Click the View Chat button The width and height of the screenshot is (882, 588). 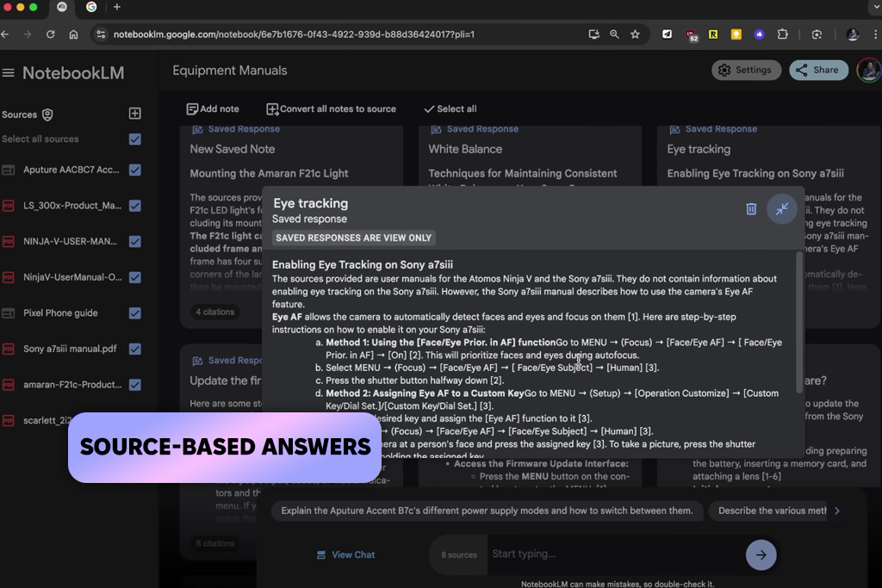pyautogui.click(x=346, y=554)
